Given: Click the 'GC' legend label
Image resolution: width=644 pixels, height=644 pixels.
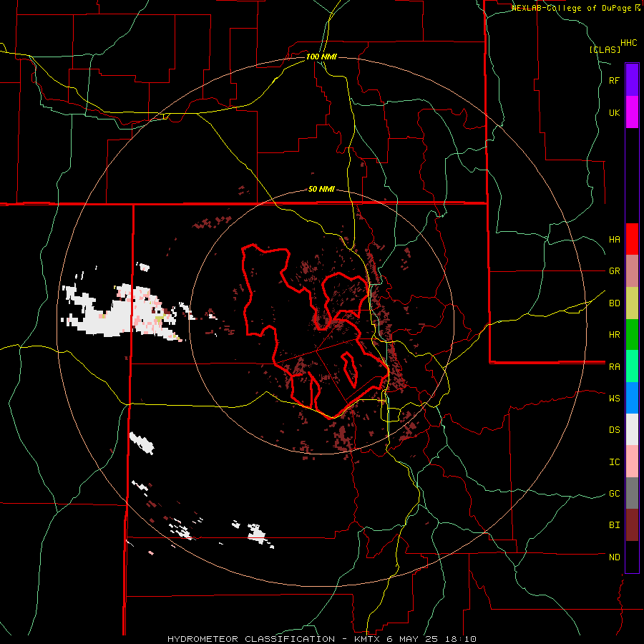Looking at the screenshot, I should click(614, 494).
